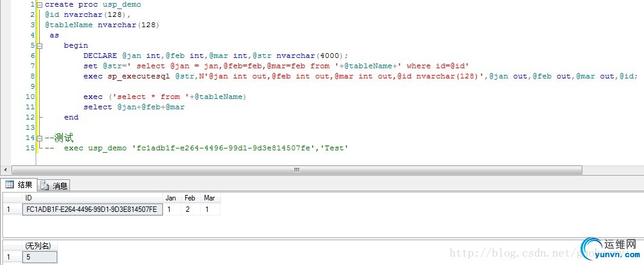
Task: Select the Jan column header
Action: pyautogui.click(x=172, y=198)
